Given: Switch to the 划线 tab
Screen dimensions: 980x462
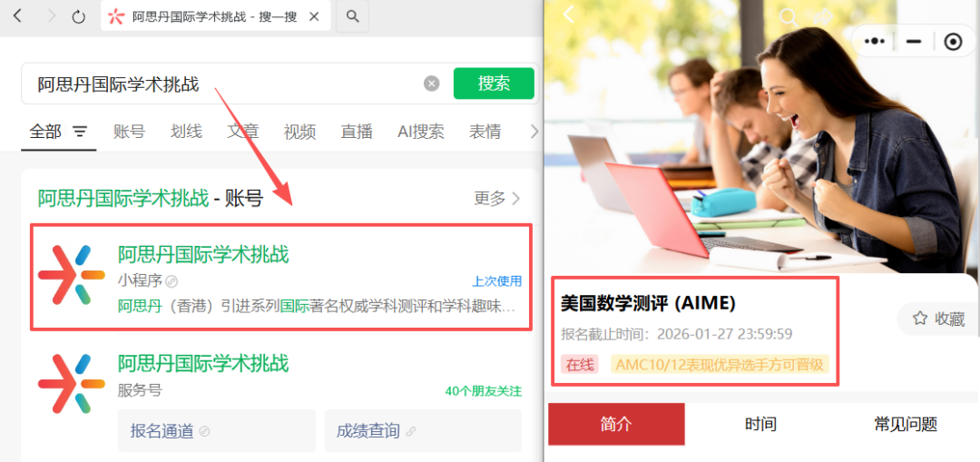Looking at the screenshot, I should (186, 132).
